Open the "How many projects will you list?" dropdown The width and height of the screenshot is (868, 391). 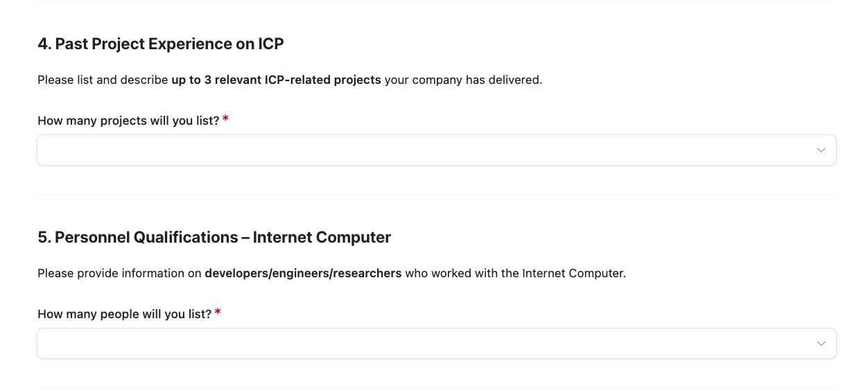pos(437,150)
